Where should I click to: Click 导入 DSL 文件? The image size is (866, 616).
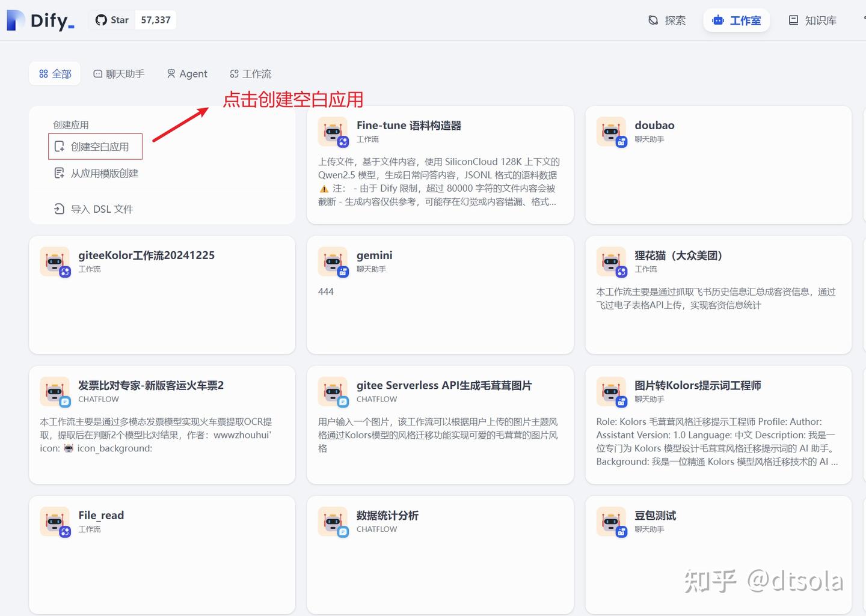pyautogui.click(x=94, y=209)
